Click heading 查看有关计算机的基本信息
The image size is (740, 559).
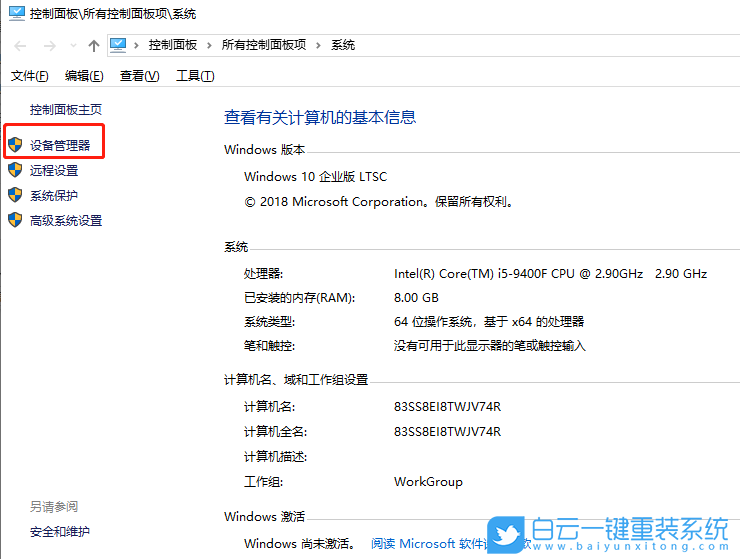click(320, 117)
